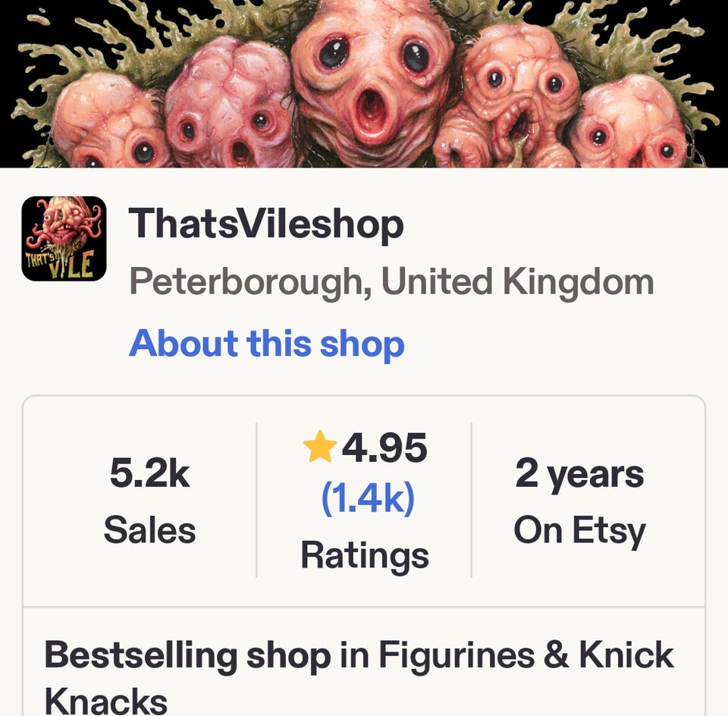
Task: Open Bestselling shop in Figurines & Knick Knacks
Action: [x=359, y=676]
